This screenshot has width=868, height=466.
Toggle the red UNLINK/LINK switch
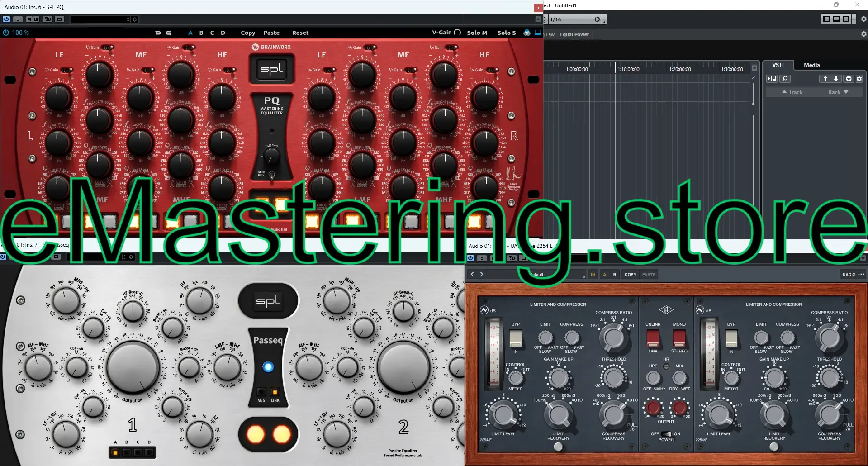653,338
